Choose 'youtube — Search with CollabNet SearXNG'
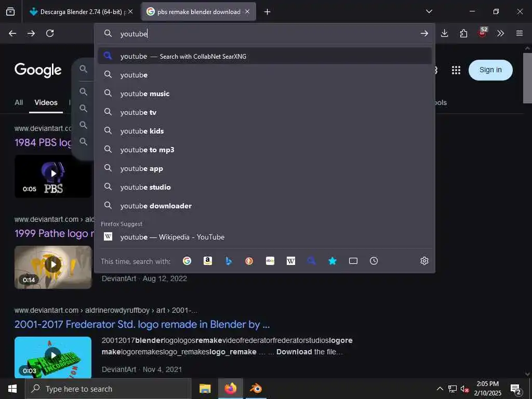Viewport: 532px width, 399px height. (264, 56)
